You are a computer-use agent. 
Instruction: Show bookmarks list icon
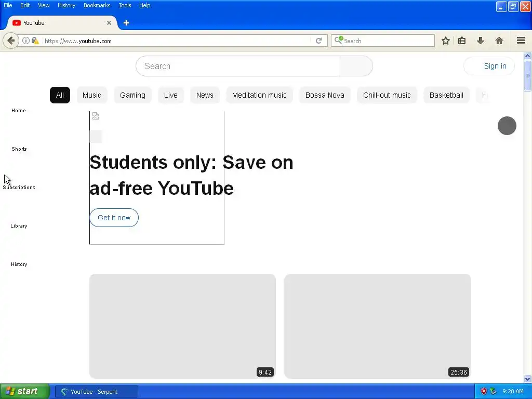coord(462,41)
